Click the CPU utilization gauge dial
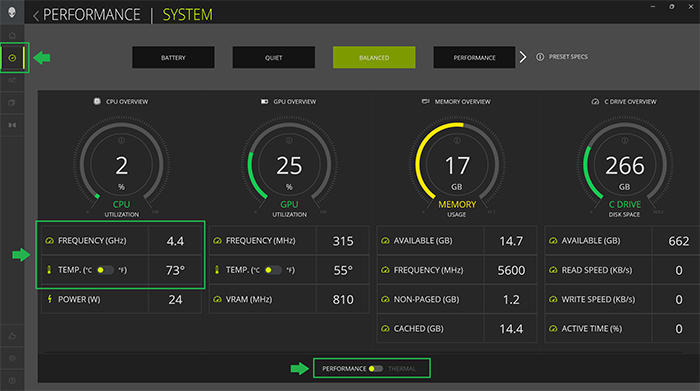700x391 pixels. click(x=121, y=165)
